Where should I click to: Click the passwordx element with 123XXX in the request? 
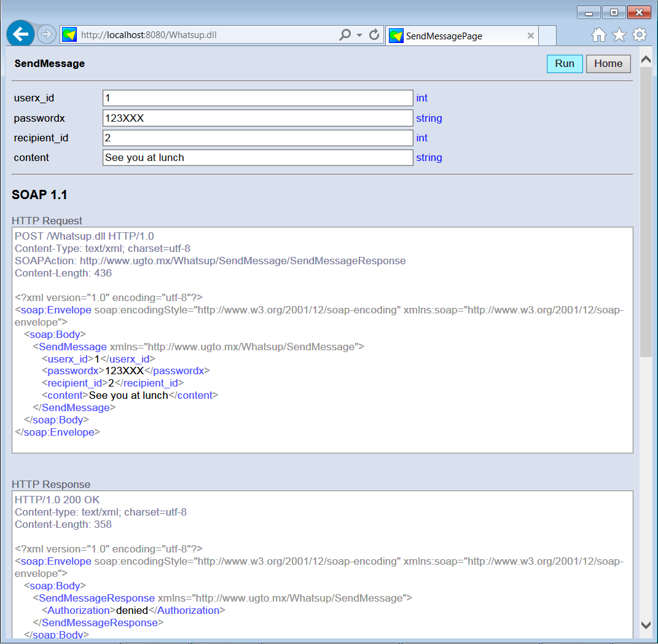126,371
